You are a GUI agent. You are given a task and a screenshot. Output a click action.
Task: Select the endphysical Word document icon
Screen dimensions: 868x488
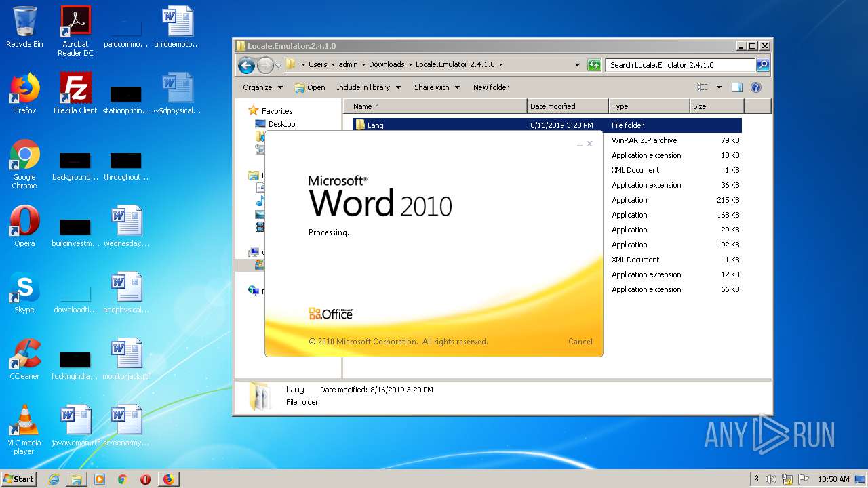(x=126, y=293)
